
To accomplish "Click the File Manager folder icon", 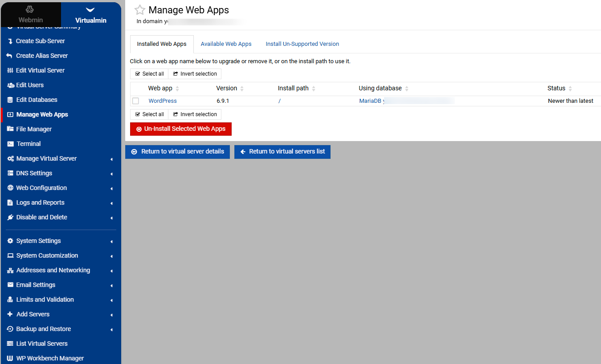I will tap(10, 129).
